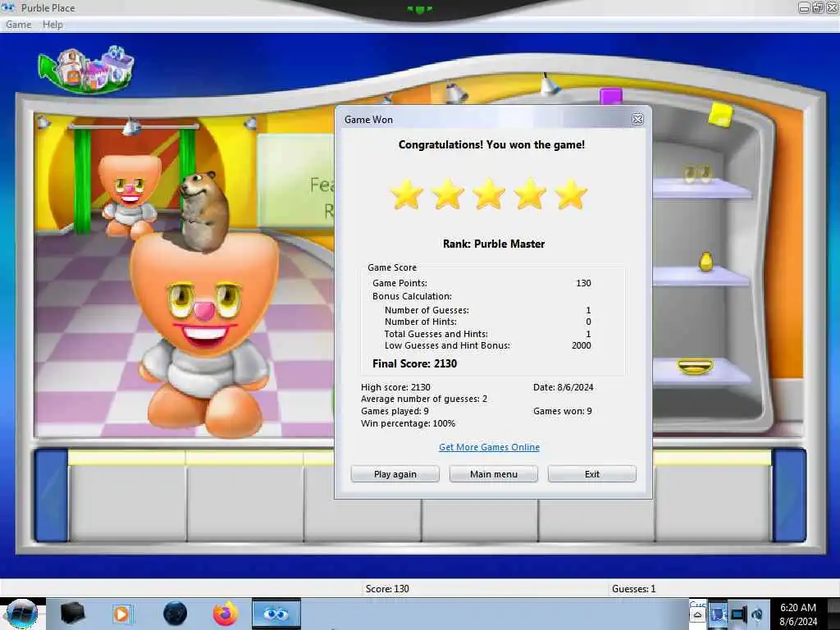Select the yellow nose on middle shelf

pos(706,262)
